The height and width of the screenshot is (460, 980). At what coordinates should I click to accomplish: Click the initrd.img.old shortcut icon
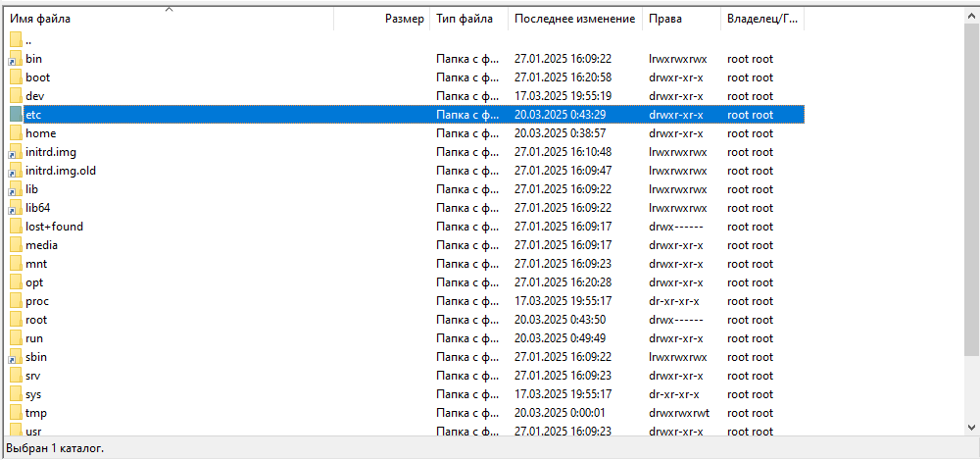(x=16, y=171)
